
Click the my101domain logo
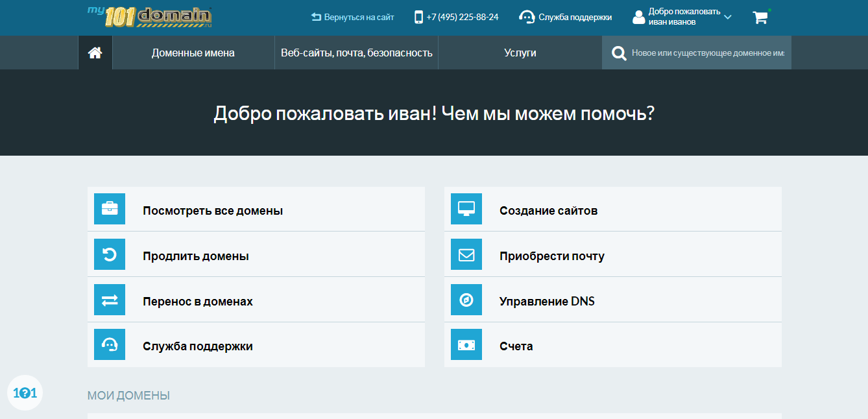click(149, 17)
